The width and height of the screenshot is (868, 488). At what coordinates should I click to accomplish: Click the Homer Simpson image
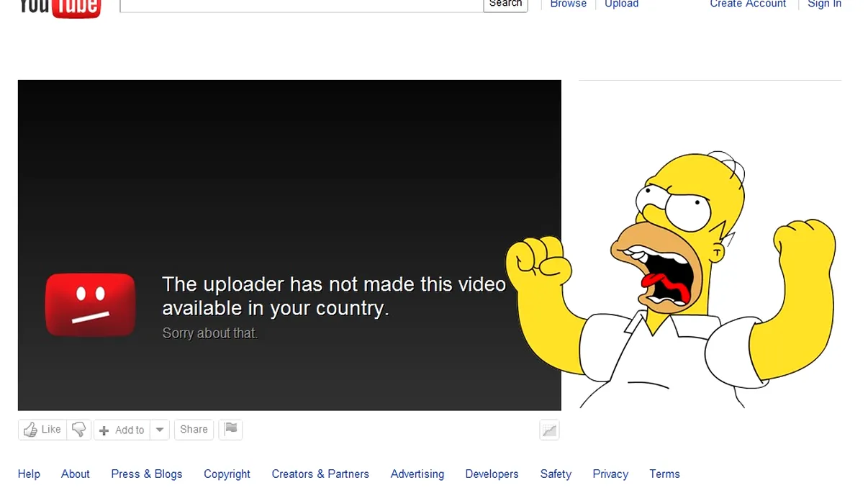(671, 279)
